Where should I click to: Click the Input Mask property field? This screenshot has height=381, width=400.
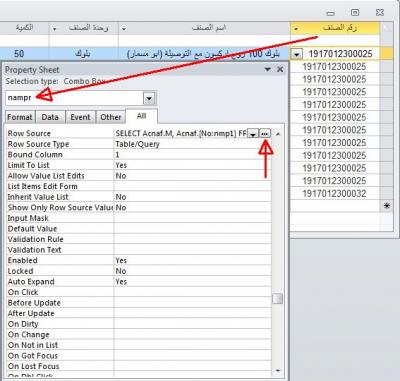(x=192, y=218)
